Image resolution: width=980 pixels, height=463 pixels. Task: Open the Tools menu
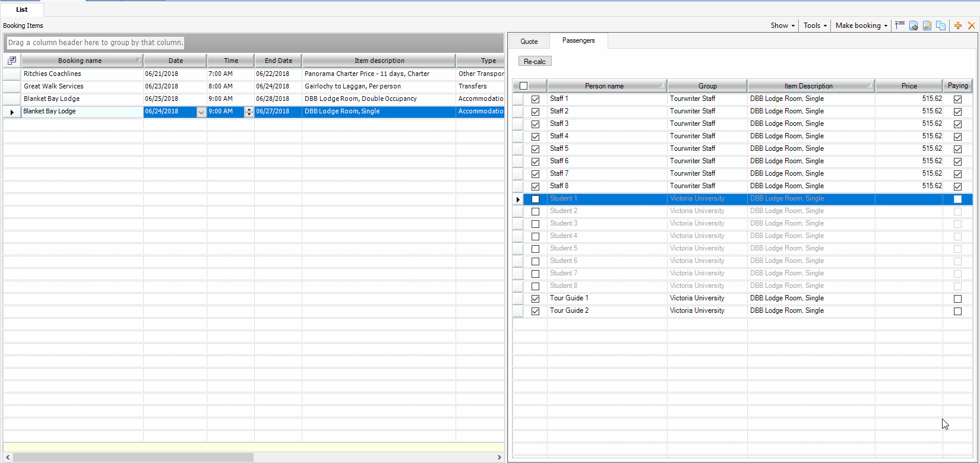[x=814, y=26]
